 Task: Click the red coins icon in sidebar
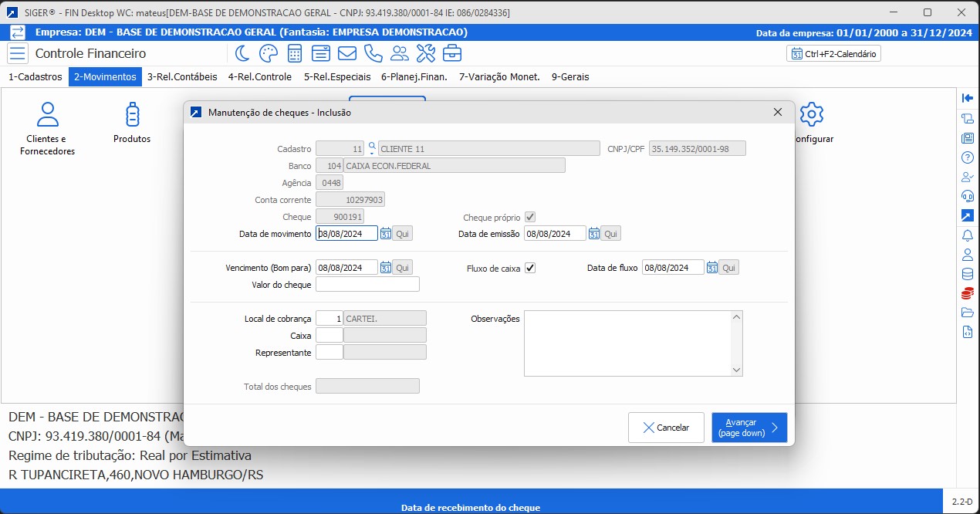[x=967, y=293]
